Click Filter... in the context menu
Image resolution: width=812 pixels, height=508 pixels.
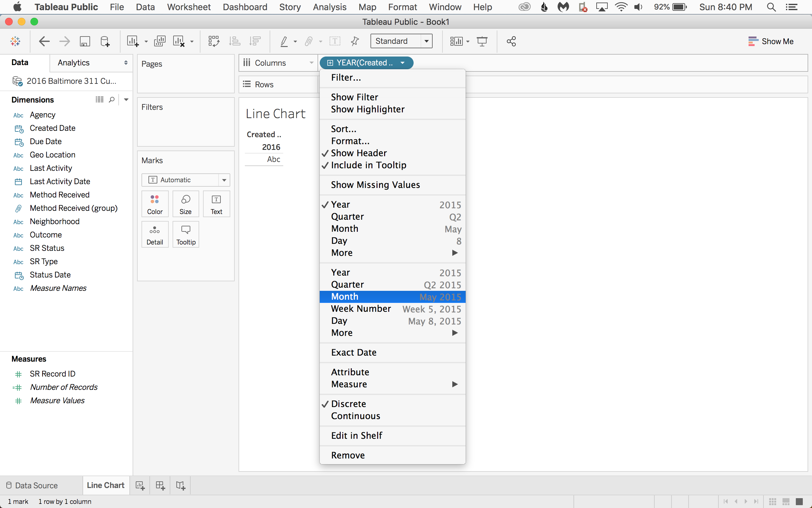[x=393, y=77]
